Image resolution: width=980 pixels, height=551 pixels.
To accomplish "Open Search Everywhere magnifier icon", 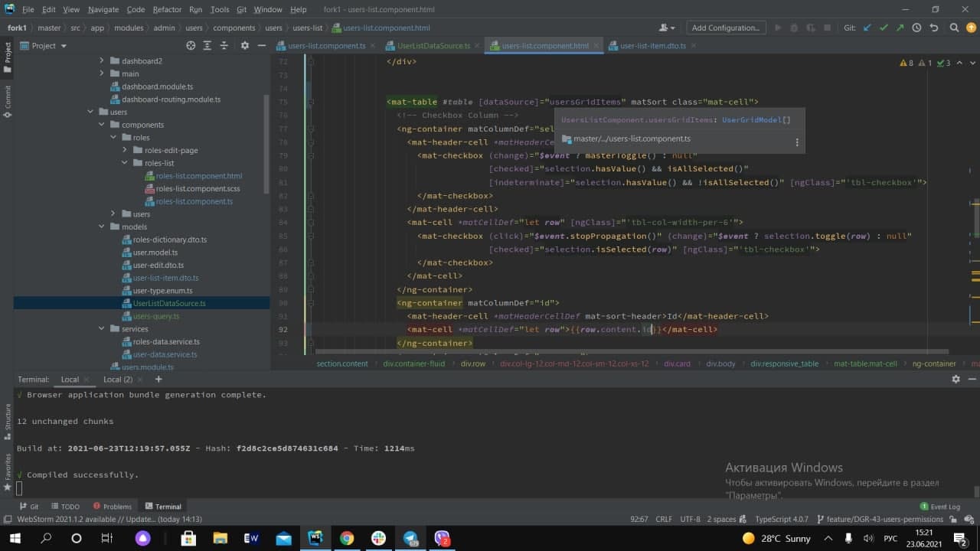I will pos(954,28).
